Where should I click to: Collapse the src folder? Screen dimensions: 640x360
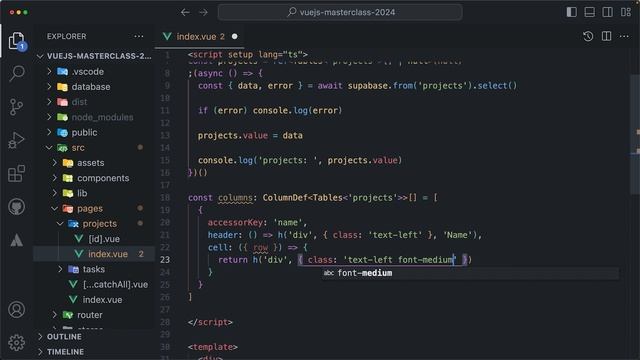[94, 147]
